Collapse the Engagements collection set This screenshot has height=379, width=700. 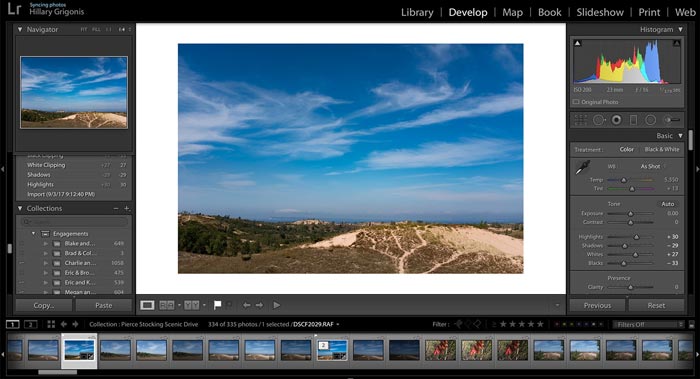click(33, 233)
